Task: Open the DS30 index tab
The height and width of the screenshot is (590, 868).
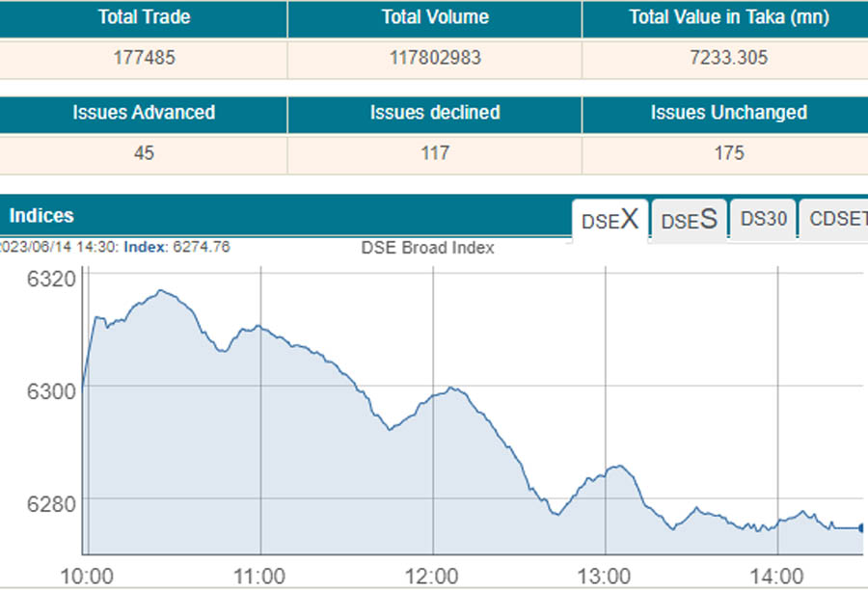Action: click(763, 219)
